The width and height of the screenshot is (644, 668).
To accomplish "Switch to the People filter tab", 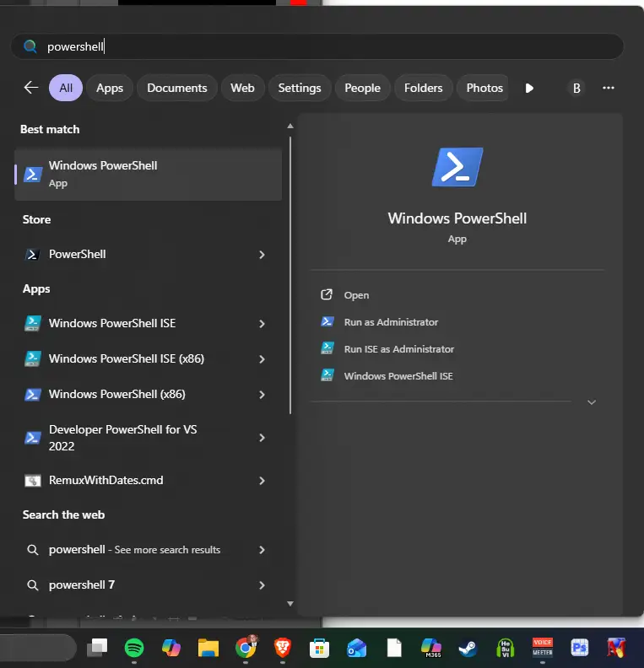I will 362,88.
